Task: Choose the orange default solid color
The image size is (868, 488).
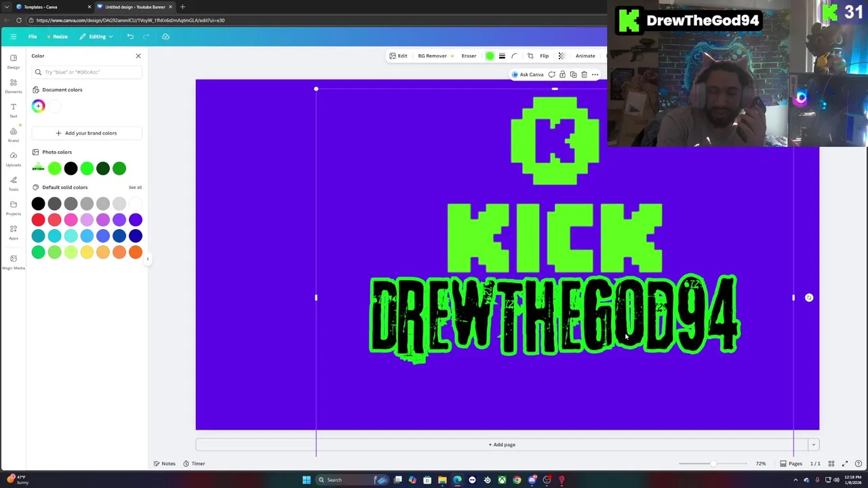Action: [x=135, y=252]
